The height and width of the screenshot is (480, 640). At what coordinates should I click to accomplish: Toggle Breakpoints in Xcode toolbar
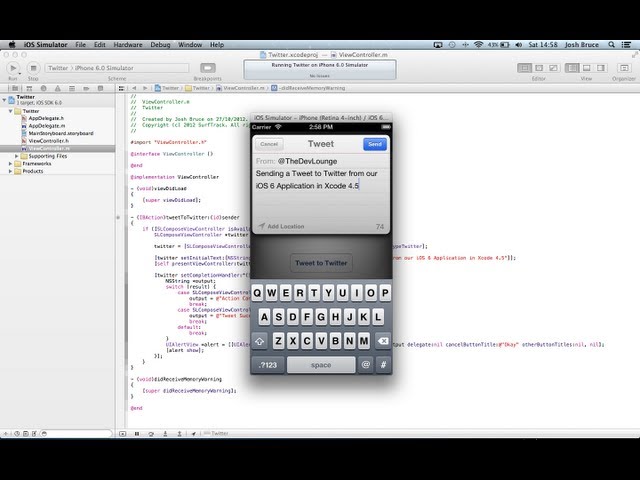(208, 68)
